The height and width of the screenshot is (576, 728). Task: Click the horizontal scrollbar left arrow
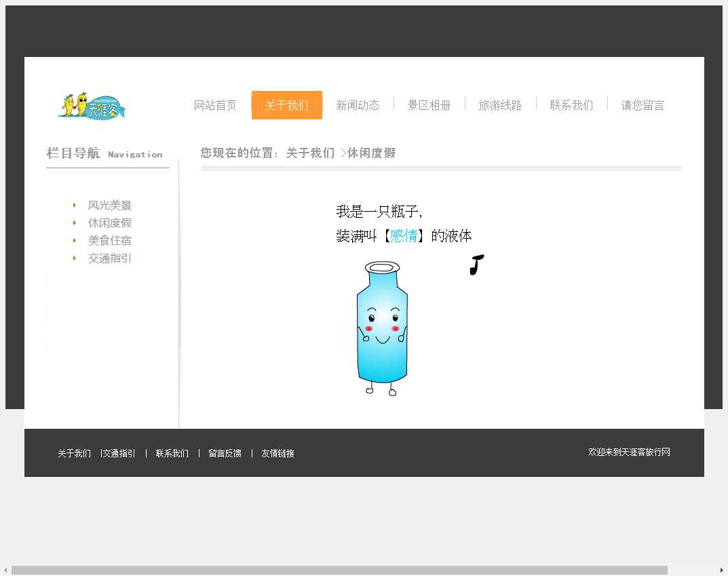6,570
